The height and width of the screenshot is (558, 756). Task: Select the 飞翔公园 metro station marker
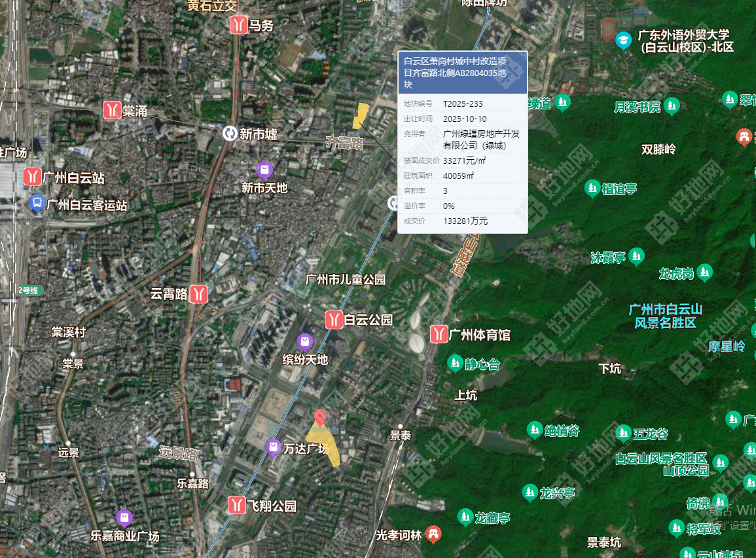tap(236, 505)
